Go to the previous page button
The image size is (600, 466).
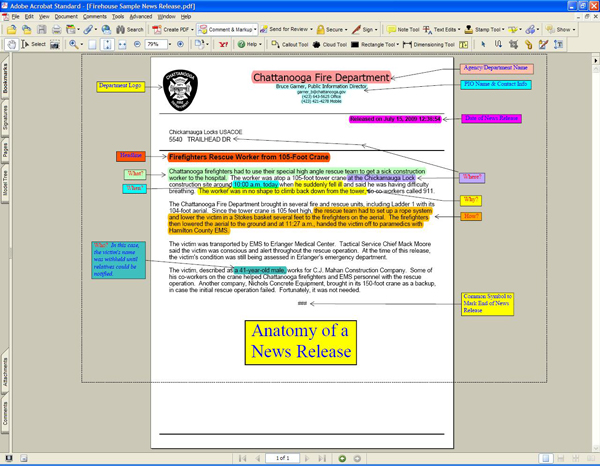(x=258, y=458)
